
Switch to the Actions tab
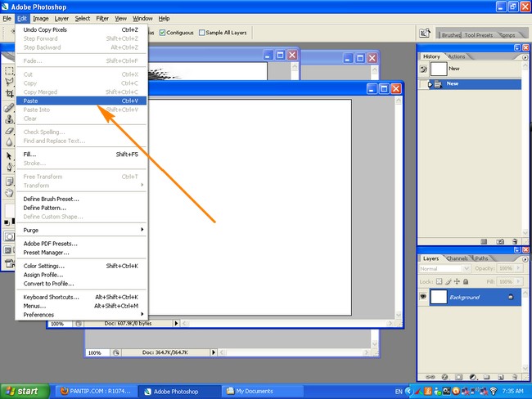tap(457, 56)
